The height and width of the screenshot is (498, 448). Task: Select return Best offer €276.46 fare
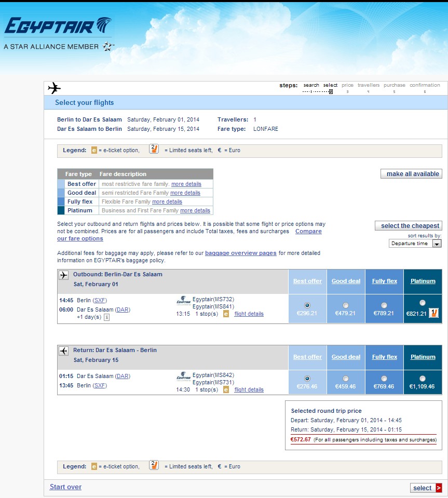pos(307,379)
